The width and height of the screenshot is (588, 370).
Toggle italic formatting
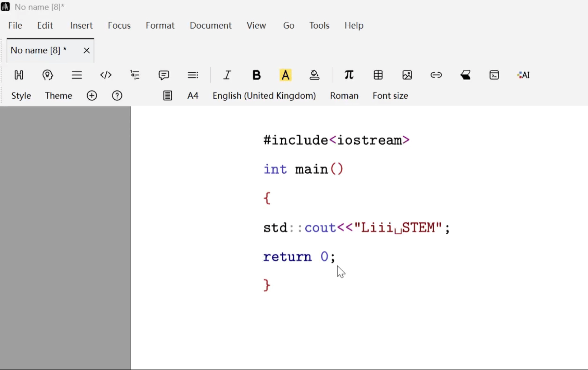(227, 75)
